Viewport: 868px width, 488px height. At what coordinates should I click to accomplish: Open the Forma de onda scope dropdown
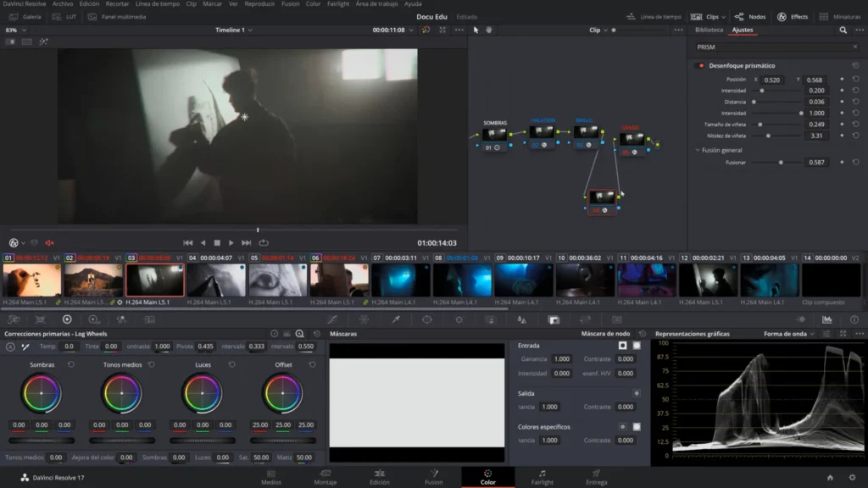click(788, 334)
